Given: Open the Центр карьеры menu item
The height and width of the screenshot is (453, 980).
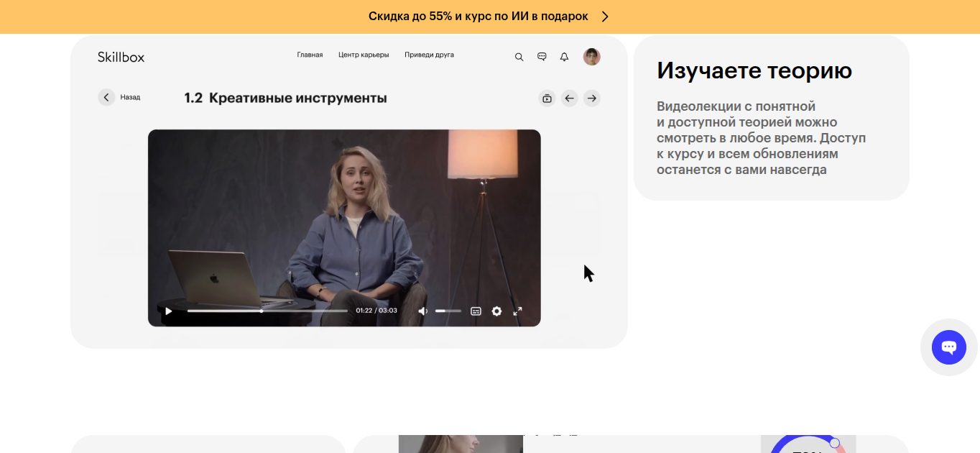Looking at the screenshot, I should pos(364,55).
